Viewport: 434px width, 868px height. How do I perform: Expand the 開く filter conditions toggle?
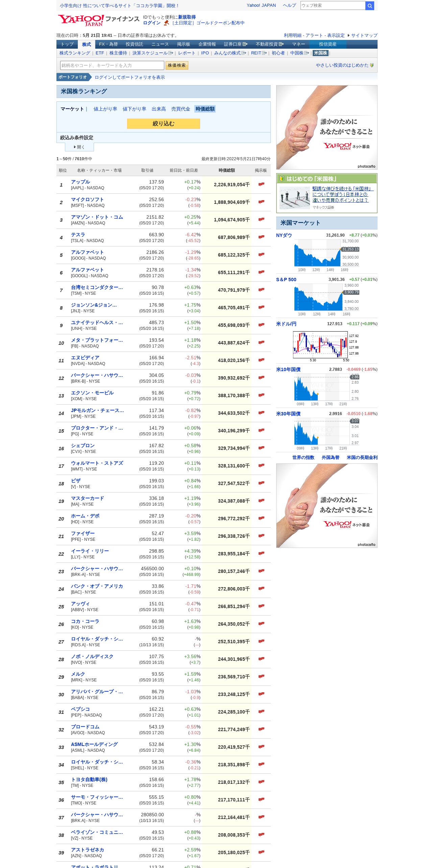[79, 147]
